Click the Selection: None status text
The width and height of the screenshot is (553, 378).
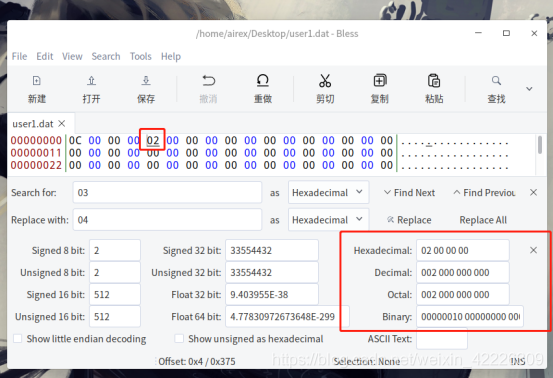tap(367, 361)
